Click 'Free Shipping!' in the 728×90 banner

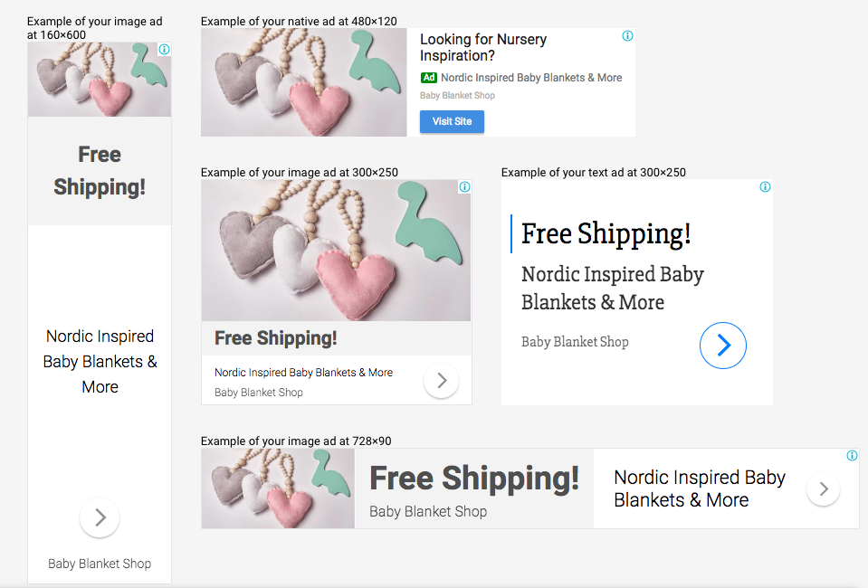point(474,478)
